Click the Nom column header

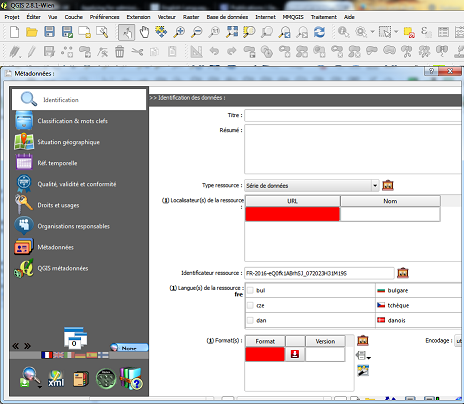tap(390, 201)
